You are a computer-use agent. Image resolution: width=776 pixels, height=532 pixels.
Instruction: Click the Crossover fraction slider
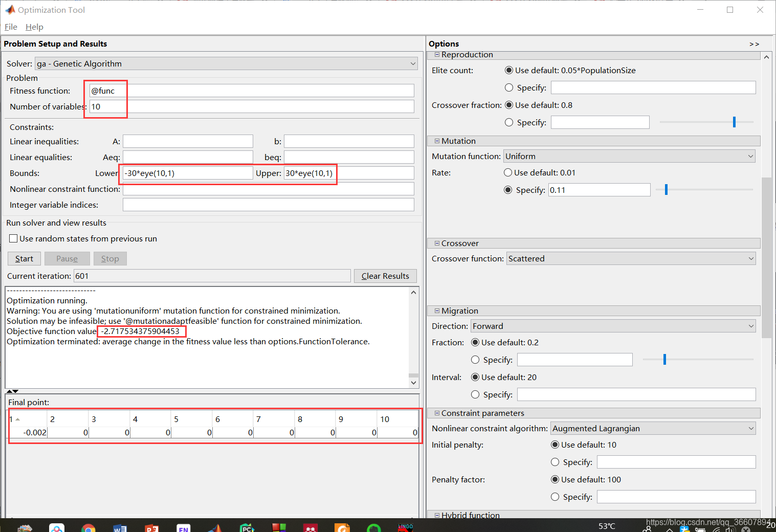pyautogui.click(x=734, y=122)
